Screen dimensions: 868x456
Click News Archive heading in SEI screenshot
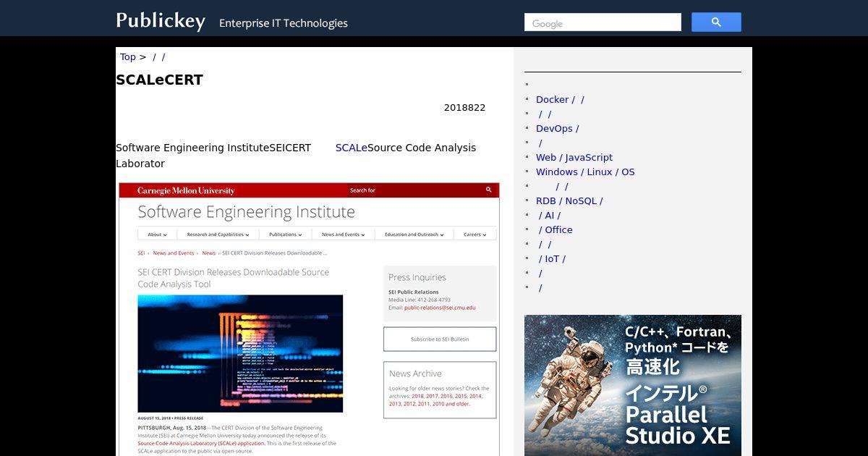(x=415, y=373)
